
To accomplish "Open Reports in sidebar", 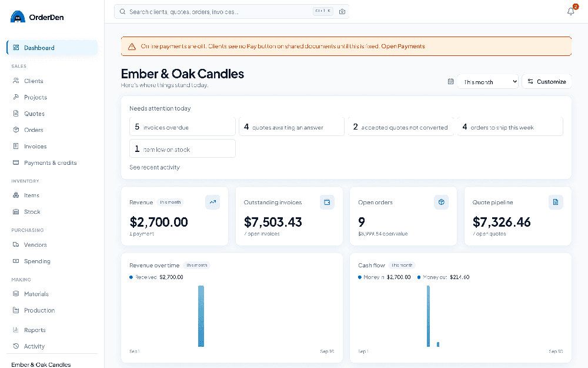I will 52,330.
